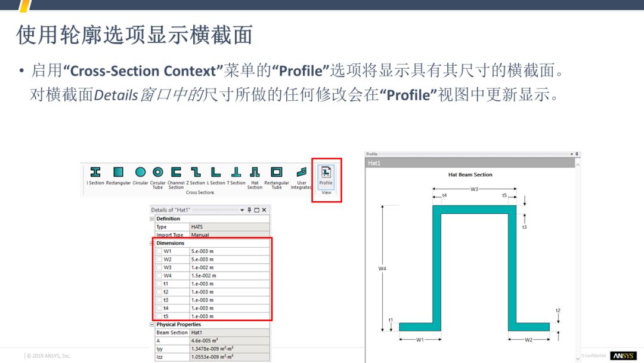This screenshot has height=363, width=644.
Task: Edit the t5 value field
Action: click(x=230, y=316)
